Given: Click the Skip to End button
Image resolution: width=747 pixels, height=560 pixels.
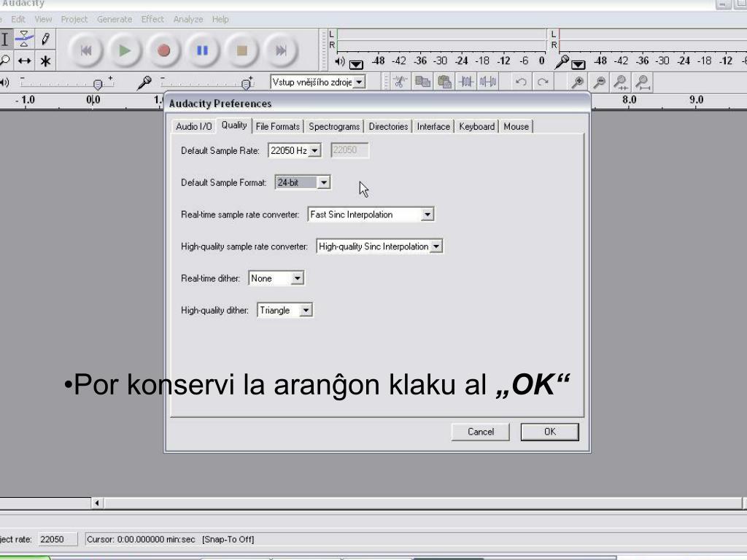Looking at the screenshot, I should point(281,50).
